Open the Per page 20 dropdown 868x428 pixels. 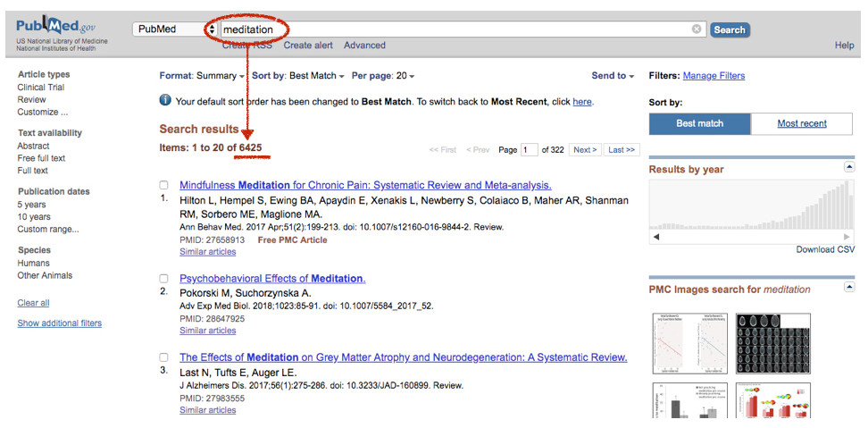pyautogui.click(x=383, y=76)
